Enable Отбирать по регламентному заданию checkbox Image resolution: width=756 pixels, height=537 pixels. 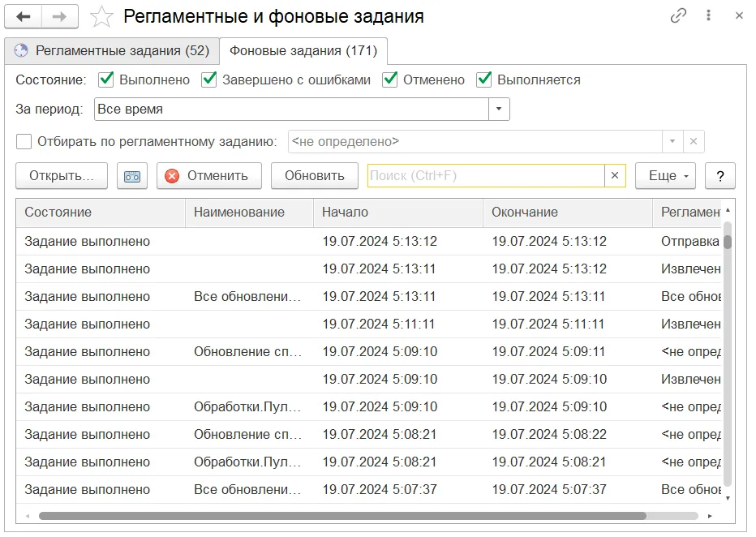tap(24, 142)
